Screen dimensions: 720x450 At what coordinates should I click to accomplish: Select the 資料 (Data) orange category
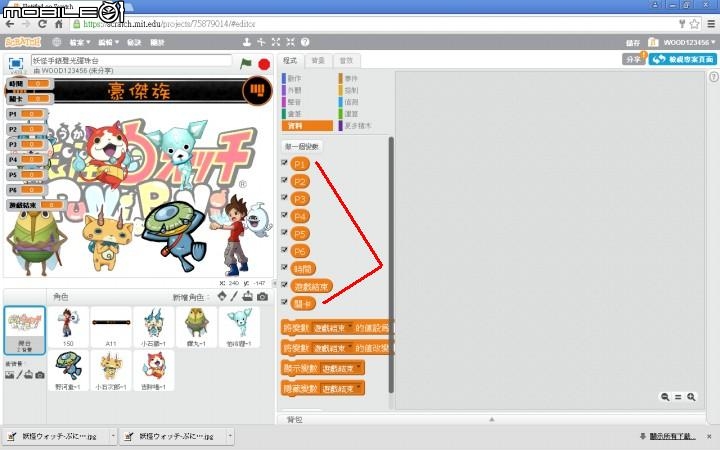(307, 125)
